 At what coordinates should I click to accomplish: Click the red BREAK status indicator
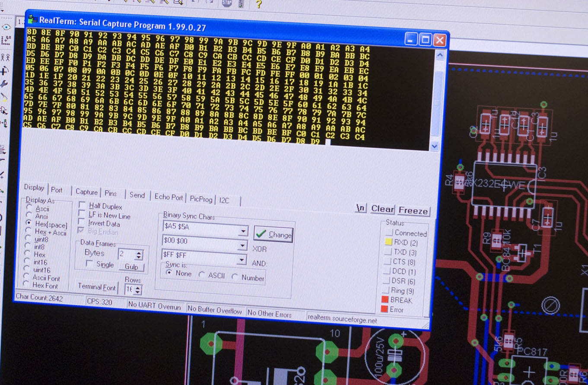[385, 299]
